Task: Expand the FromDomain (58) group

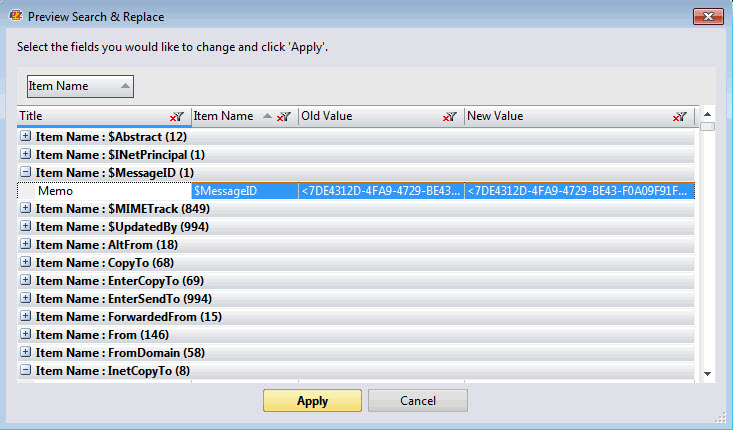Action: [26, 352]
